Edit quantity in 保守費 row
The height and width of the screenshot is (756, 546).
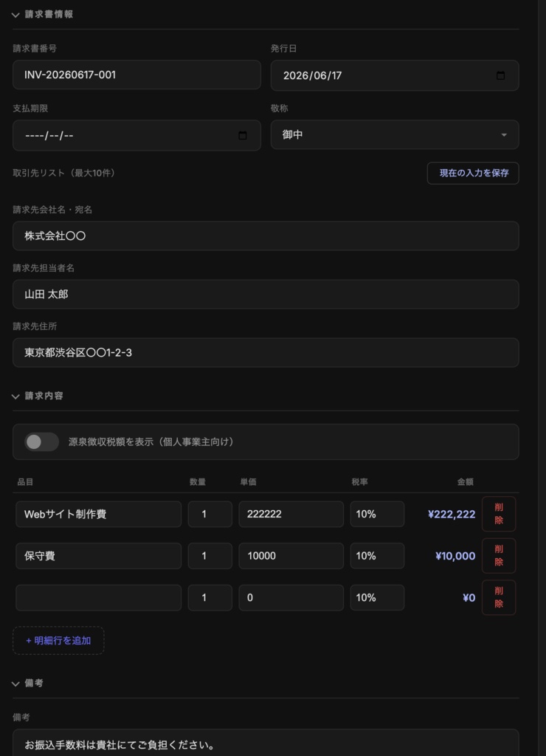(210, 555)
